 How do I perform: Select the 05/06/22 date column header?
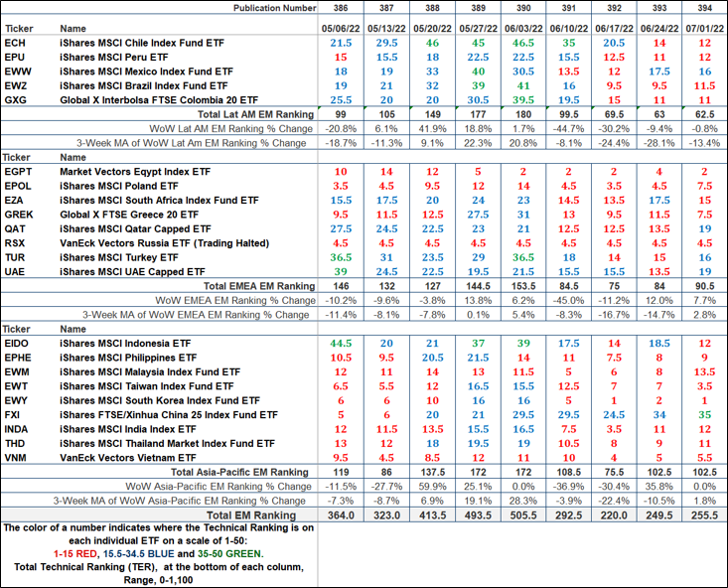(341, 29)
